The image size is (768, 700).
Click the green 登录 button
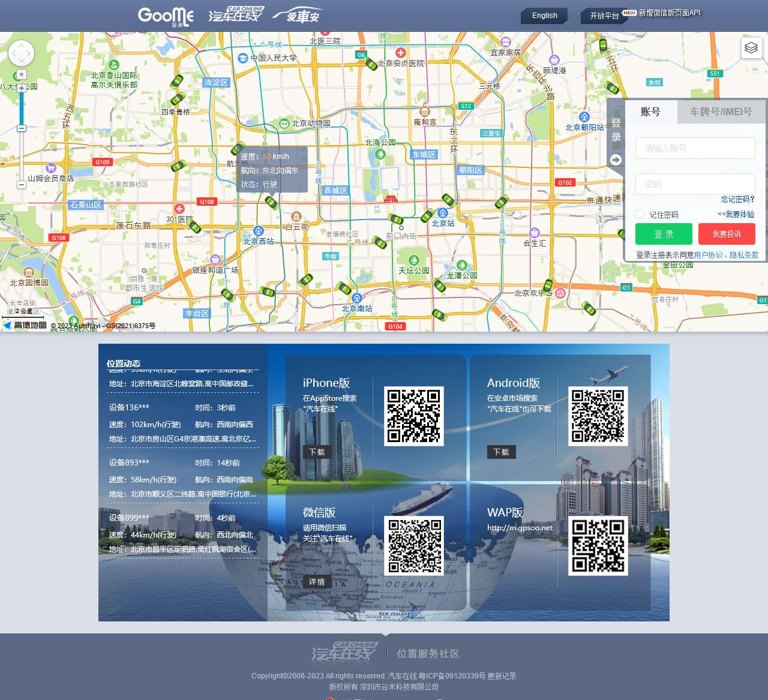tap(664, 234)
